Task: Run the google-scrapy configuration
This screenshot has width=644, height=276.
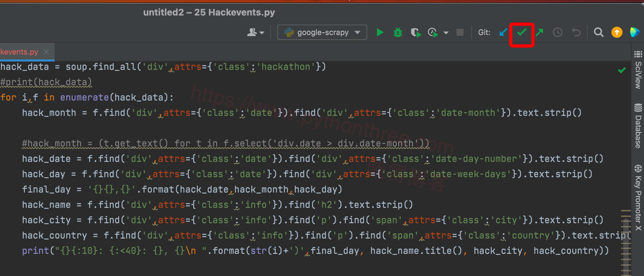Action: 380,32
